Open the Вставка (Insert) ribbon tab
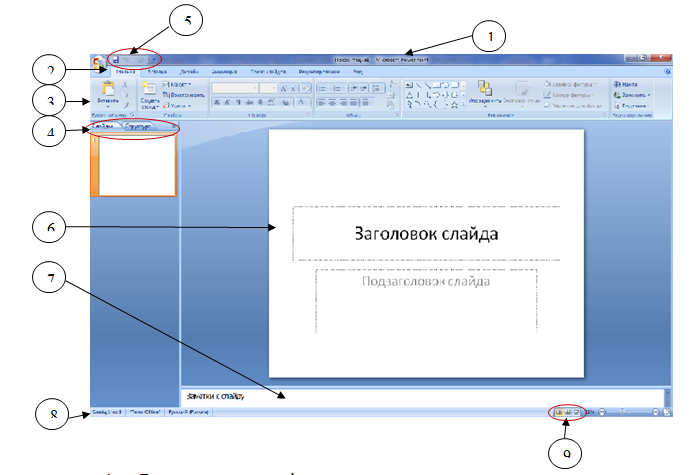This screenshot has height=475, width=694. tap(157, 73)
